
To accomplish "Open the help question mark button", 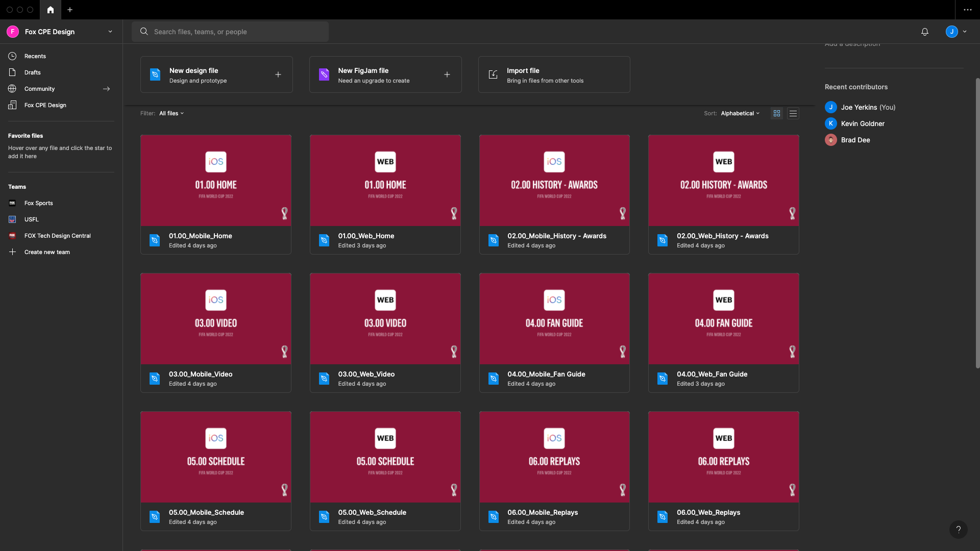I will (958, 529).
